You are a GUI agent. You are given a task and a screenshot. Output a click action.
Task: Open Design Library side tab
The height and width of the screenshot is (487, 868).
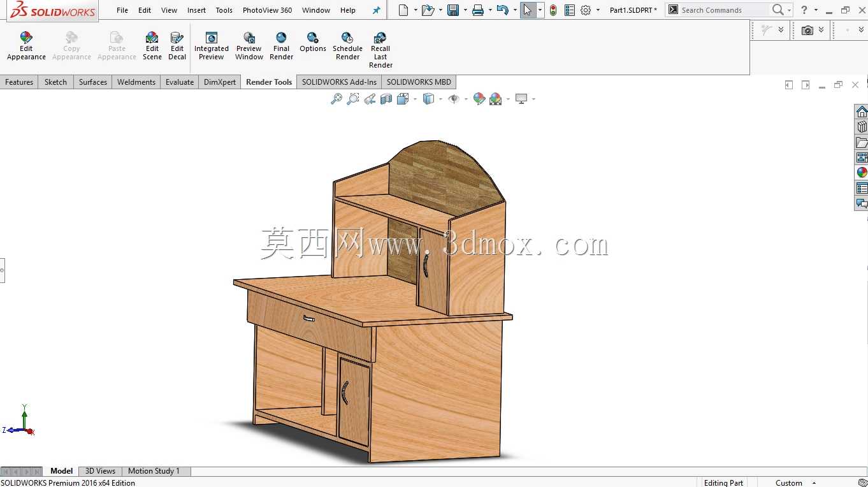[x=862, y=127]
